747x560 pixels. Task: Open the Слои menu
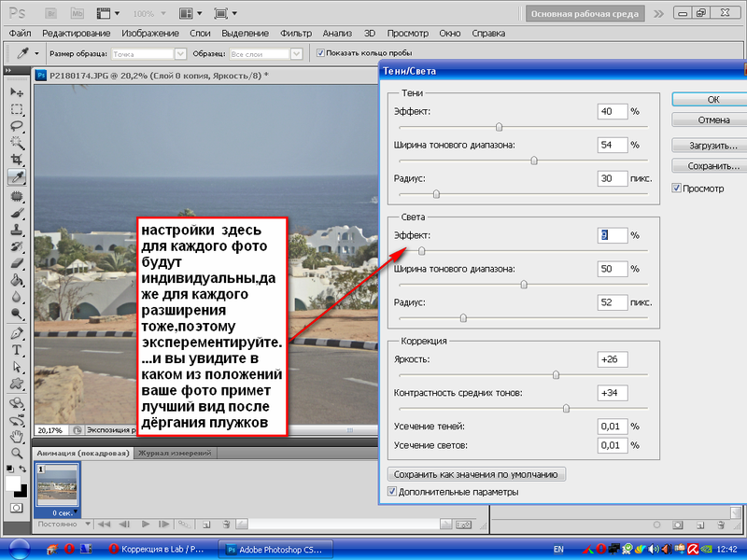coord(200,34)
